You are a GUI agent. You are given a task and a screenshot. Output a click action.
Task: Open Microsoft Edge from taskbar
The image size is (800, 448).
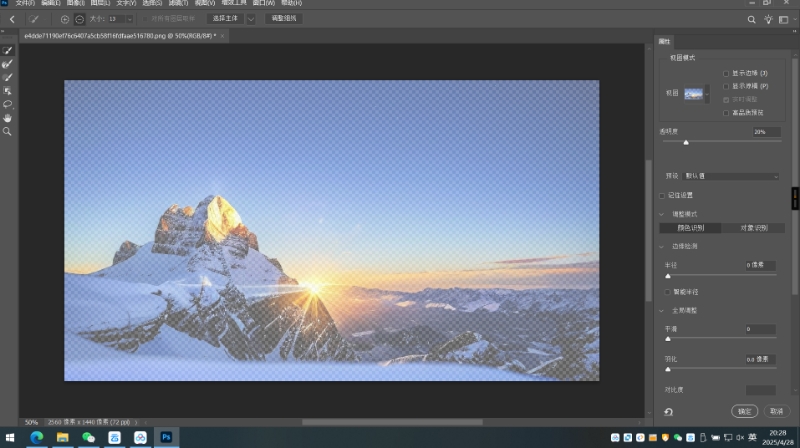[37, 437]
